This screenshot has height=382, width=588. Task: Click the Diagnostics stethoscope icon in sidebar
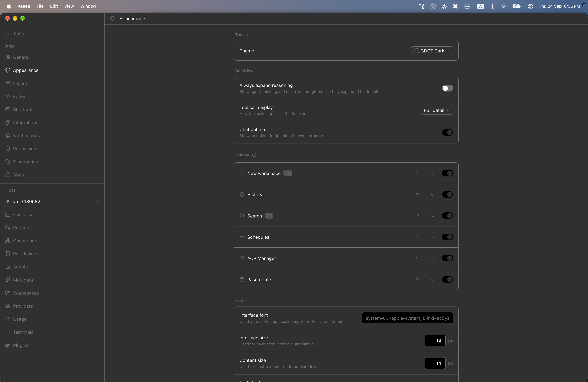(8, 162)
